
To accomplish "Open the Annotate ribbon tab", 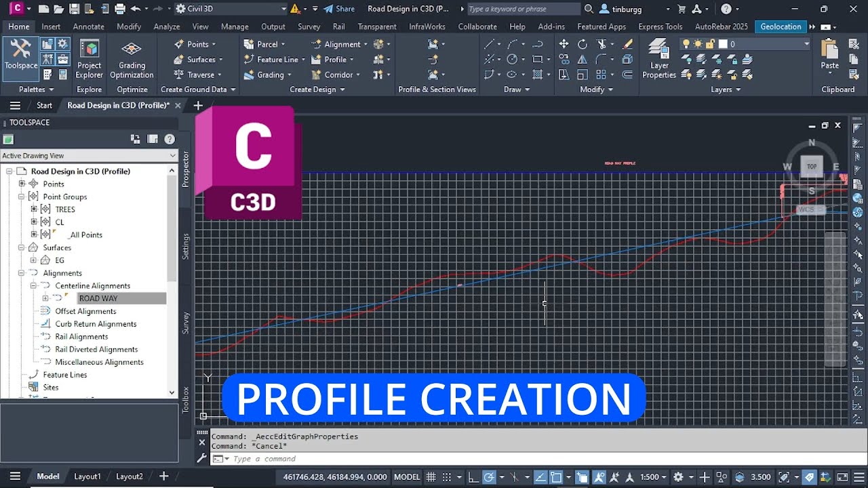I will pos(89,26).
